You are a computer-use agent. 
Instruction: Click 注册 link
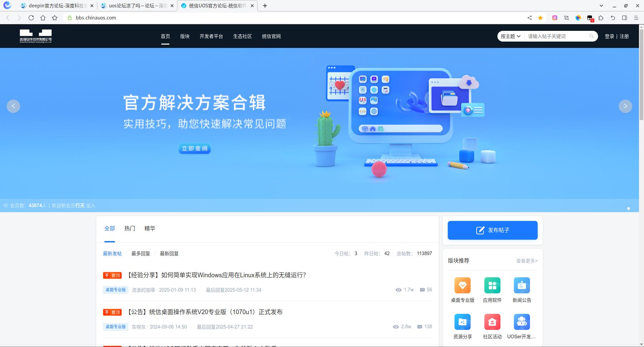(624, 36)
